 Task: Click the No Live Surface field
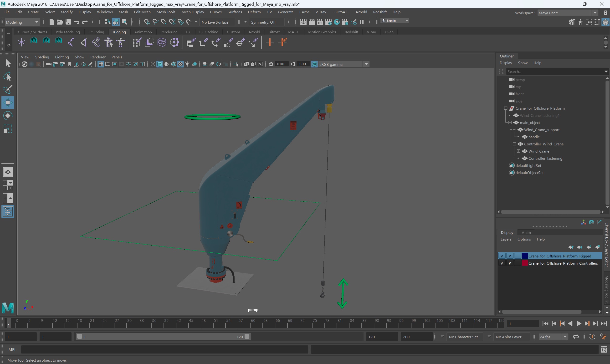click(217, 22)
